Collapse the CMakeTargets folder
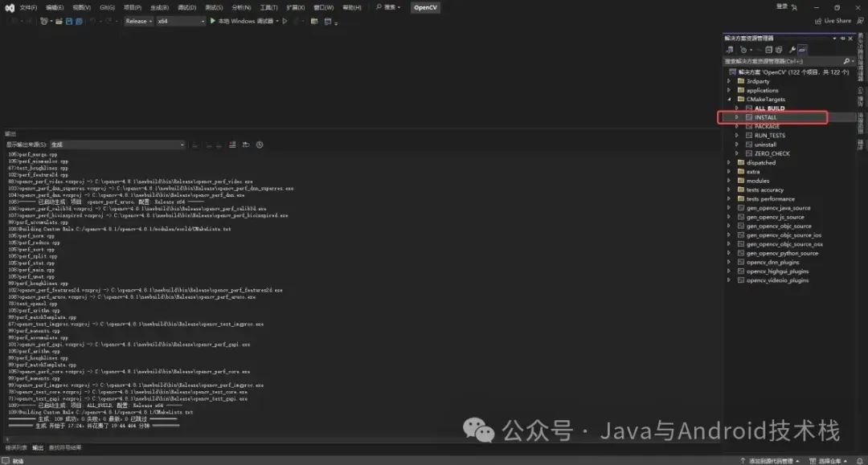Screen dimensions: 868x465 [x=729, y=100]
